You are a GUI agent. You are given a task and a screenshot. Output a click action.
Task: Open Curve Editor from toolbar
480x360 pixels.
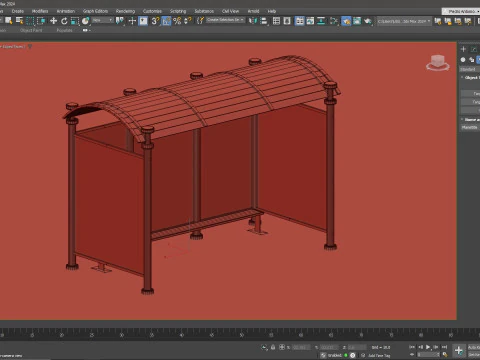[310, 21]
